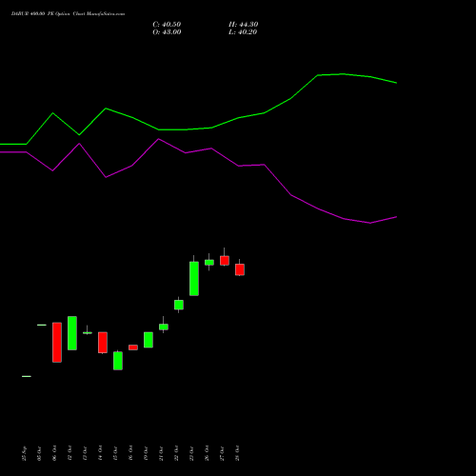Select the small green candle above 26 Oct
Screen dimensions: 476x476
pos(209,263)
